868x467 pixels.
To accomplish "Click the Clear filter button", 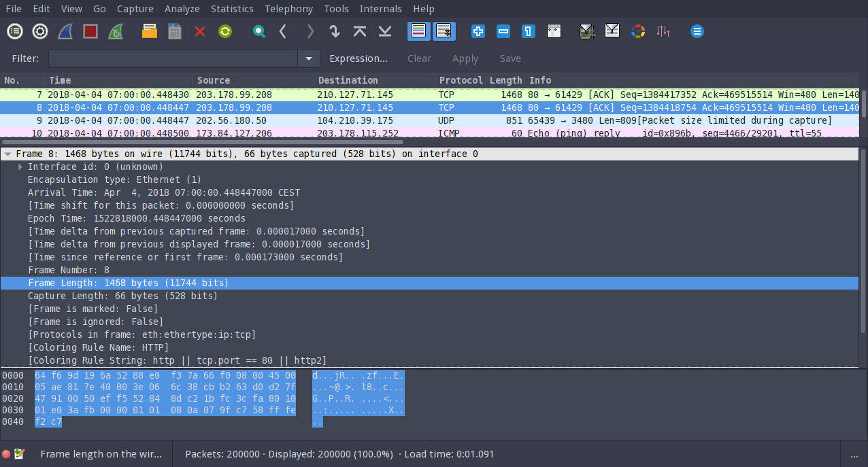I will tap(419, 58).
